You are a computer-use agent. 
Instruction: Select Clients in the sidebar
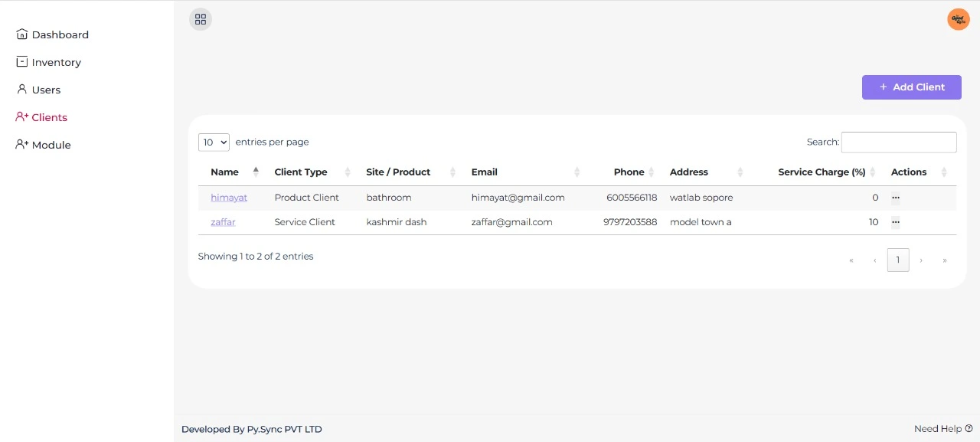(x=49, y=117)
